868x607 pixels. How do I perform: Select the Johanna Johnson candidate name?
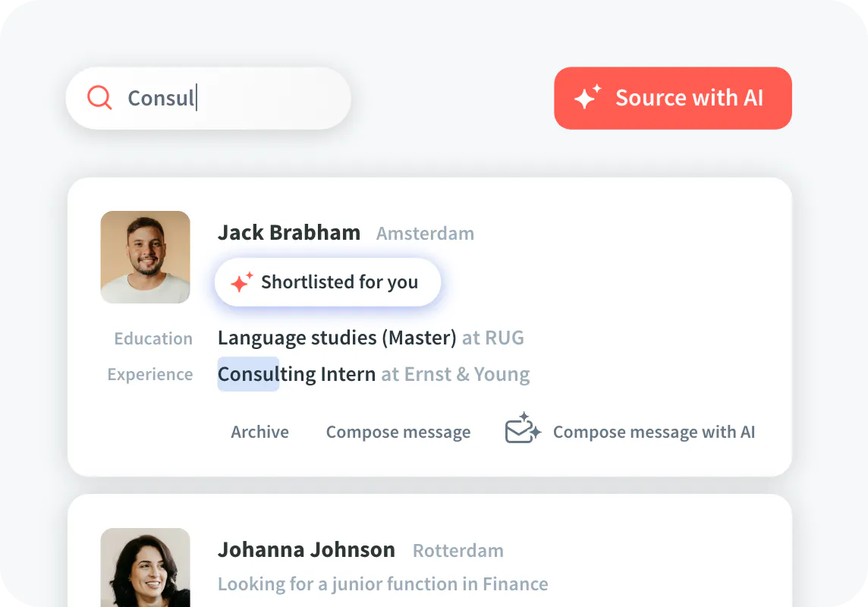[x=306, y=549]
